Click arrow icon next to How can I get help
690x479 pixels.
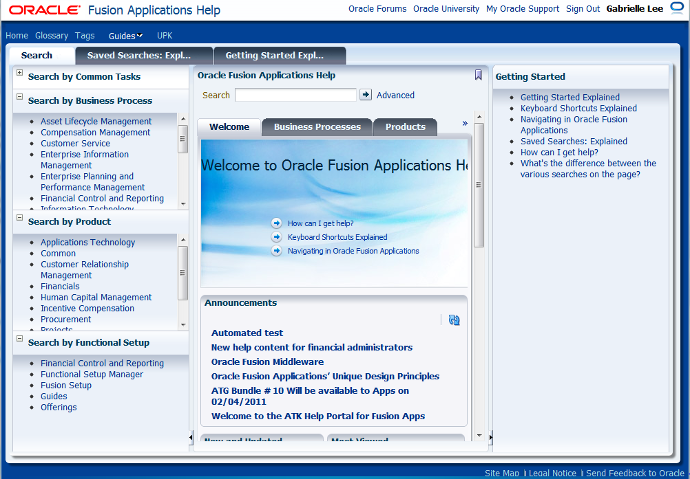pyautogui.click(x=276, y=223)
